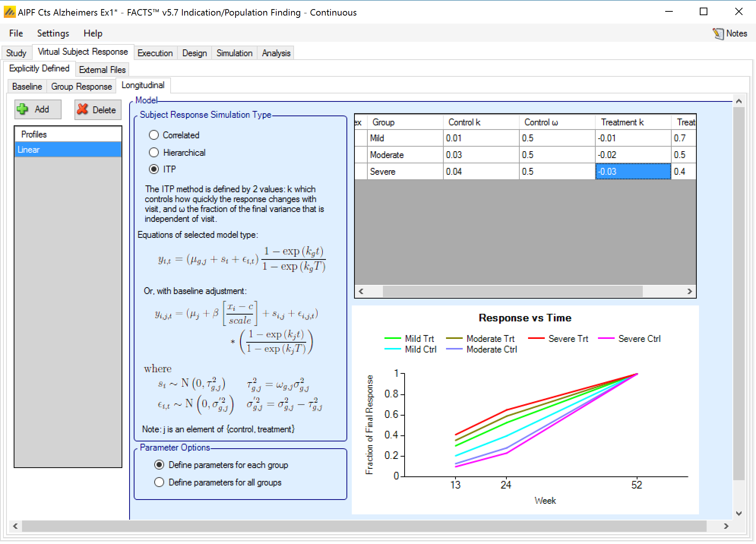This screenshot has width=756, height=544.
Task: Select the Correlated simulation type
Action: pos(154,135)
